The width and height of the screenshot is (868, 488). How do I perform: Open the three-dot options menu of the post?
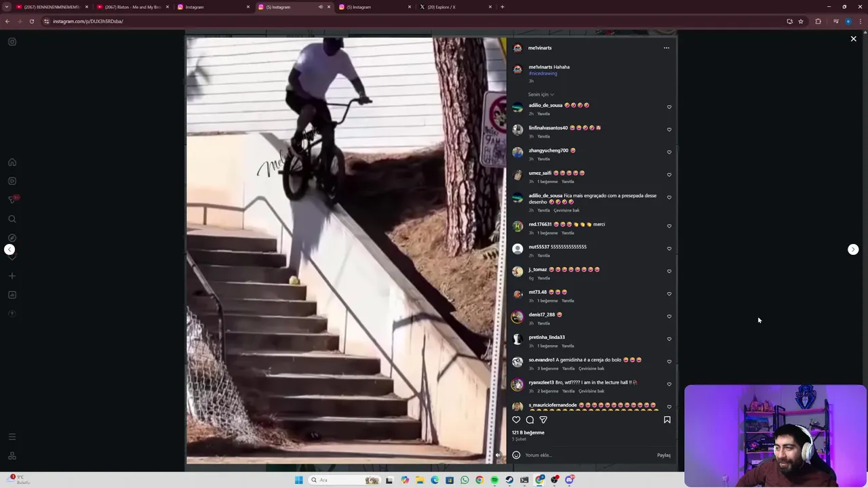[x=666, y=48]
